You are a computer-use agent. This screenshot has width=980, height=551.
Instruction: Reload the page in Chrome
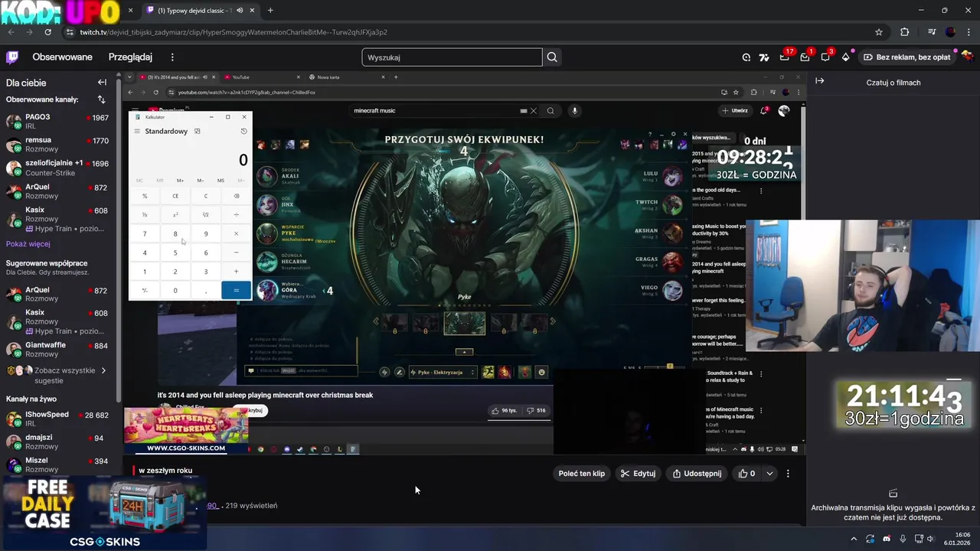[48, 32]
